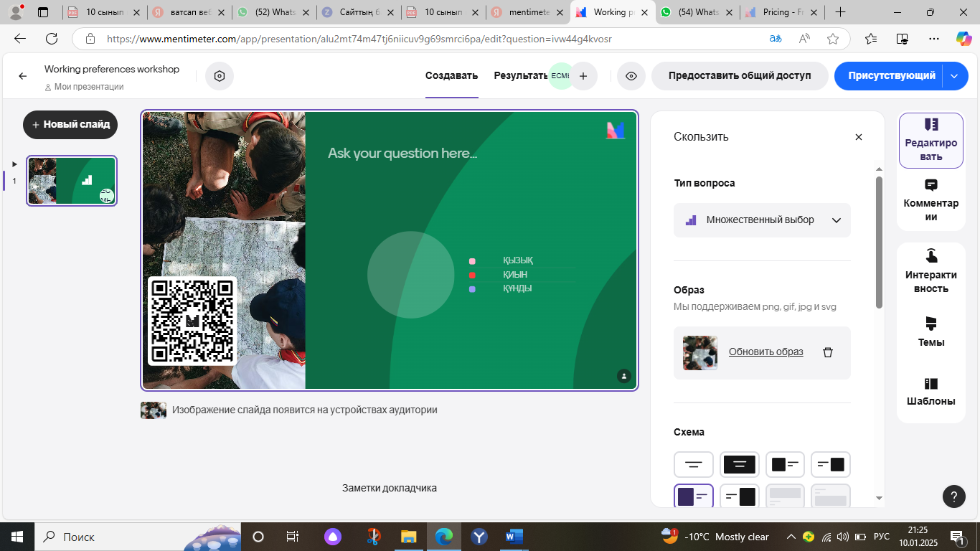This screenshot has height=551, width=980.
Task: Select the large image right layout
Action: pyautogui.click(x=740, y=496)
